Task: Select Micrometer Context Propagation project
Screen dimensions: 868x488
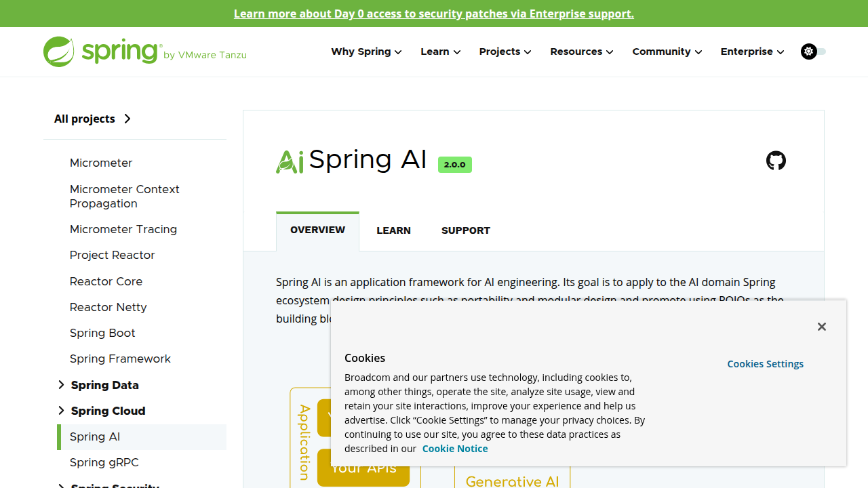Action: 125,196
